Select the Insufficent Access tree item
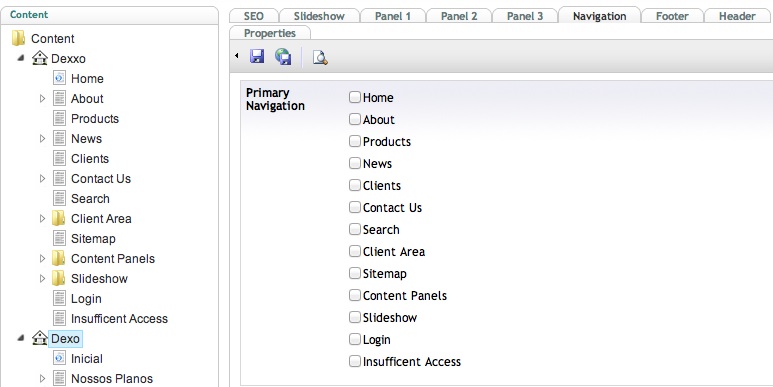 [119, 318]
